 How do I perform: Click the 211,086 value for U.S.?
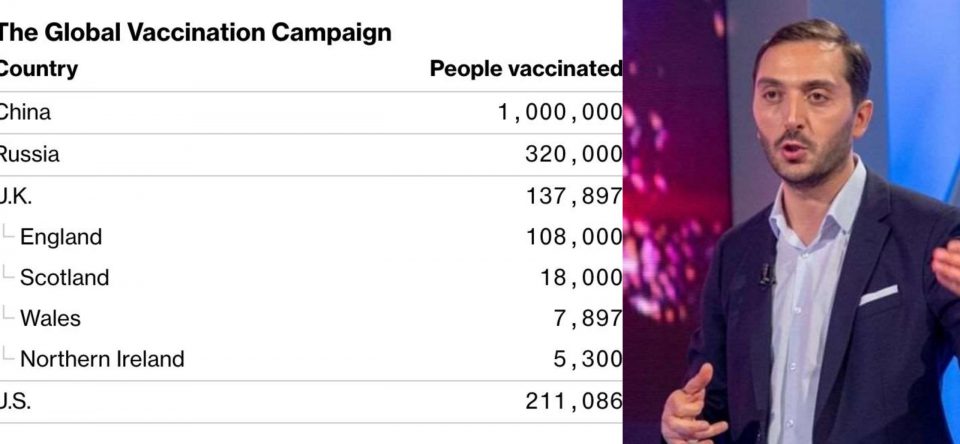[x=574, y=401]
